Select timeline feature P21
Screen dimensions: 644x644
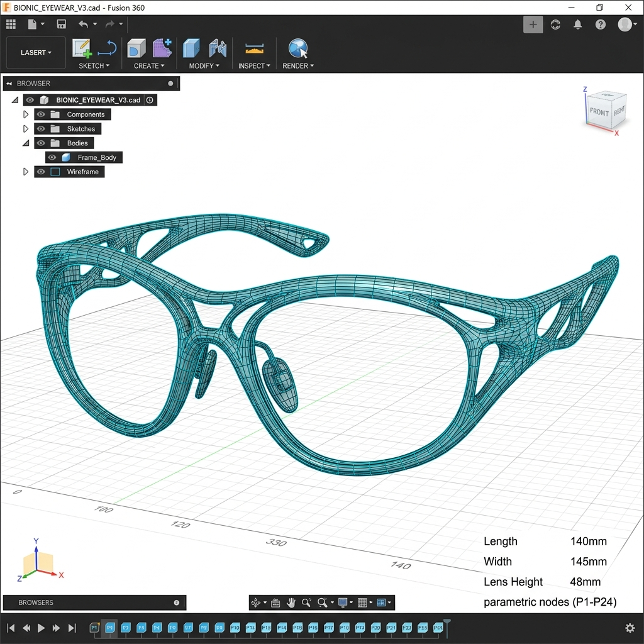coord(391,628)
